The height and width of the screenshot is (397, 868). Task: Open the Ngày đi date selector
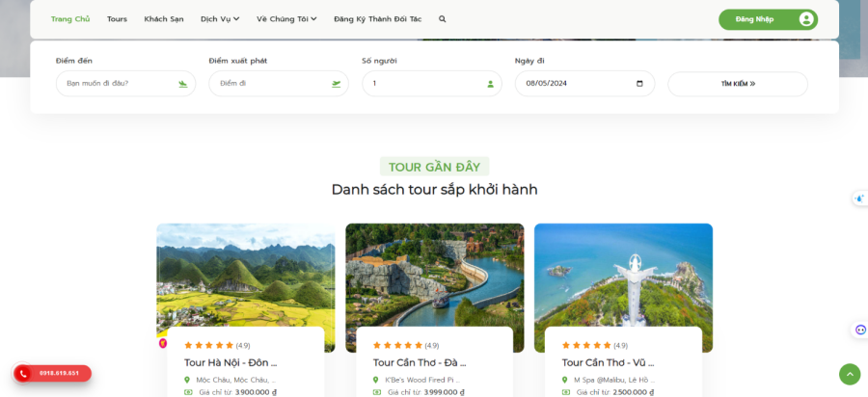[584, 84]
